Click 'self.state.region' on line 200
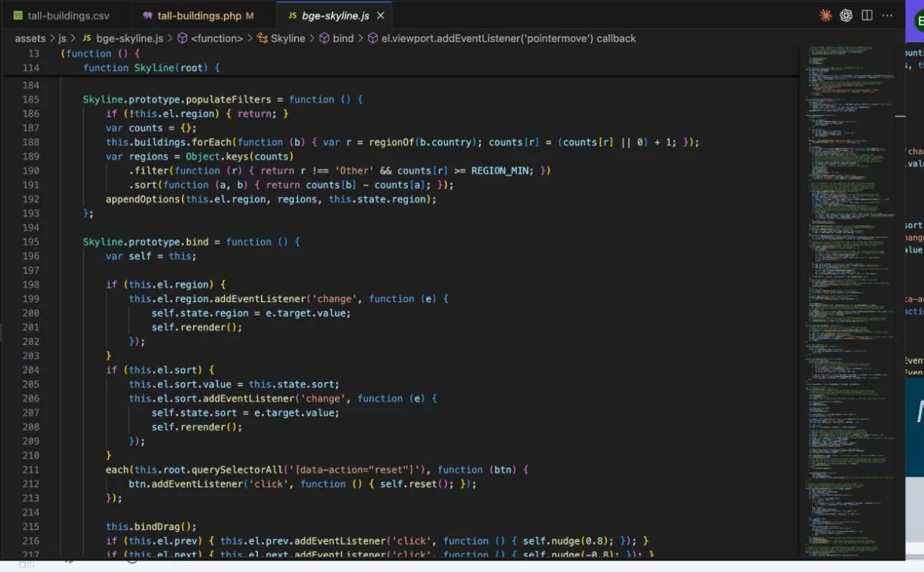 point(200,312)
